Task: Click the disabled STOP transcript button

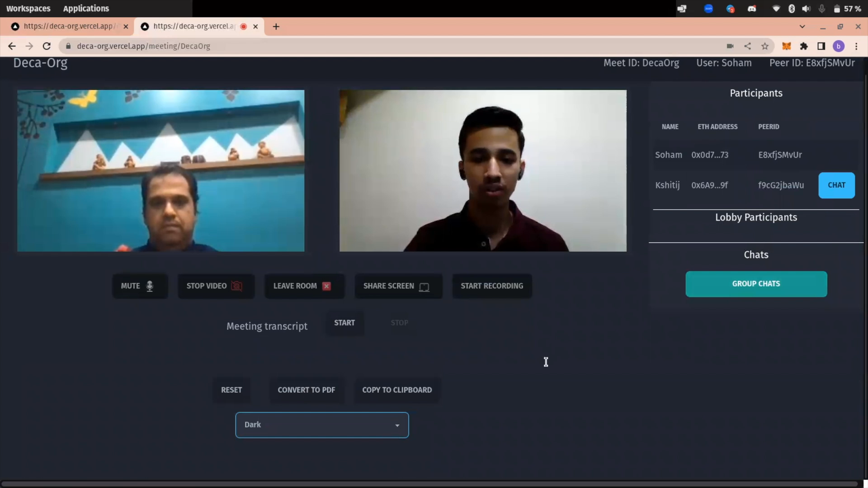Action: coord(399,323)
